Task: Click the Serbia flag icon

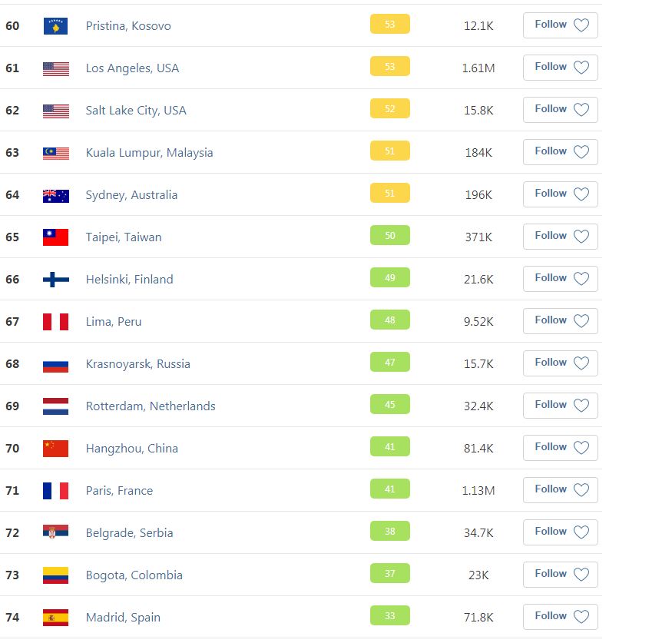Action: coord(56,532)
